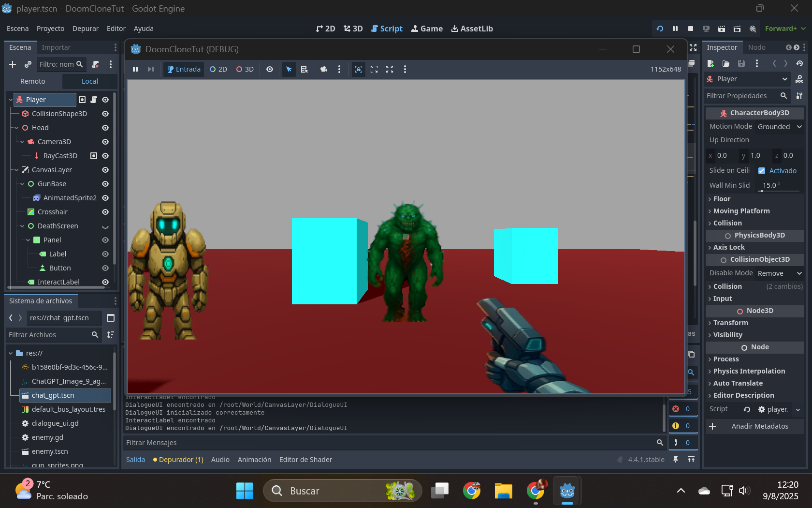Switch to the Importar tab

[x=56, y=47]
